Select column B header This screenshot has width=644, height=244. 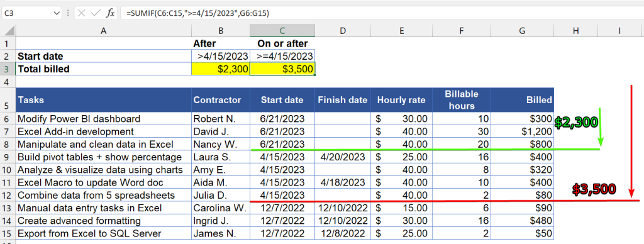[221, 30]
